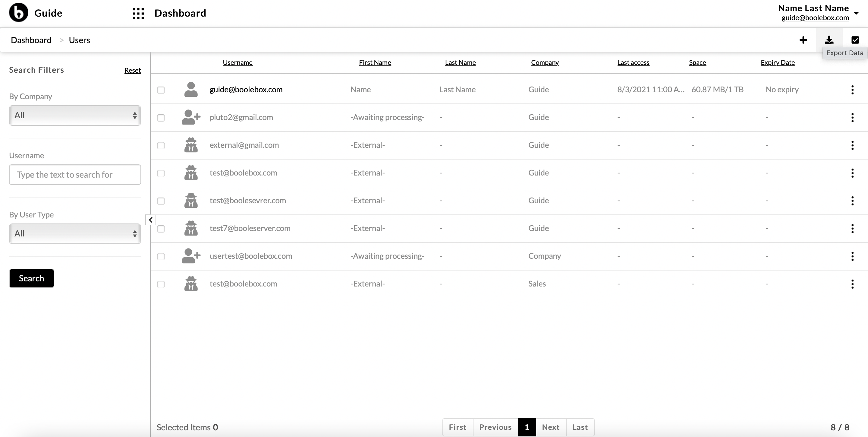
Task: Sort by Company column
Action: pos(545,62)
